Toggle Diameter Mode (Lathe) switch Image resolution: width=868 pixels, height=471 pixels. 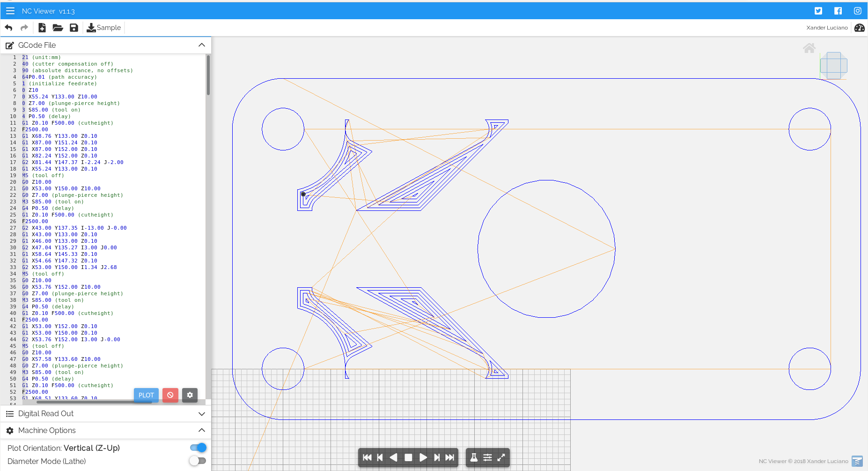click(x=198, y=461)
